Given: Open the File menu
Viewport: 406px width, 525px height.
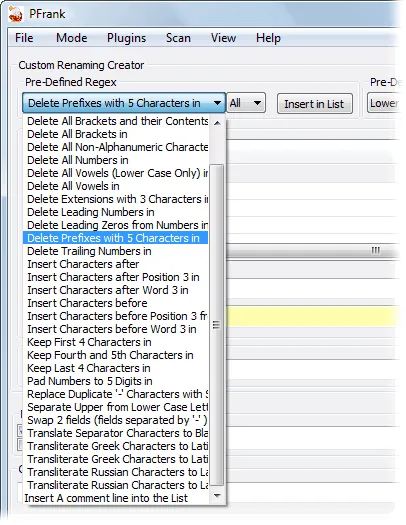Looking at the screenshot, I should tap(24, 38).
